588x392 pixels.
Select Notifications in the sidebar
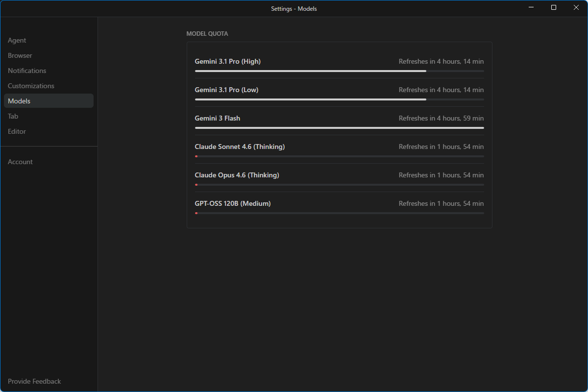click(27, 71)
